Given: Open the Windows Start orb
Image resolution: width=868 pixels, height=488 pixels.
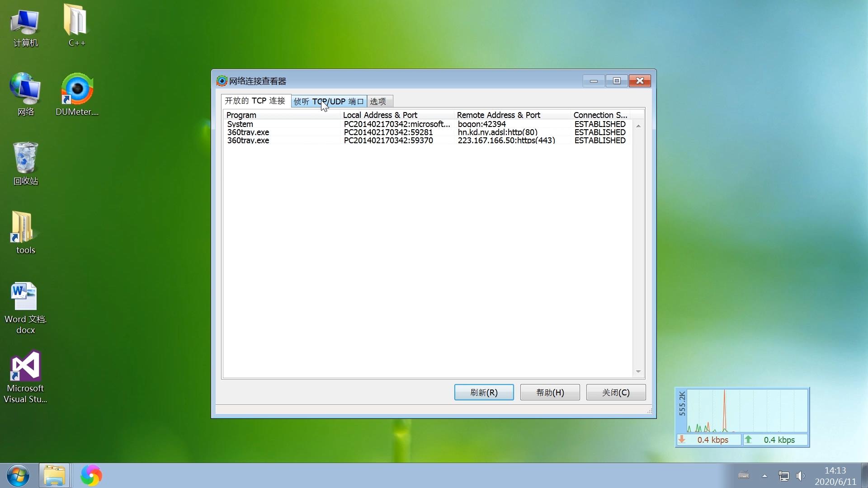Looking at the screenshot, I should pyautogui.click(x=18, y=475).
